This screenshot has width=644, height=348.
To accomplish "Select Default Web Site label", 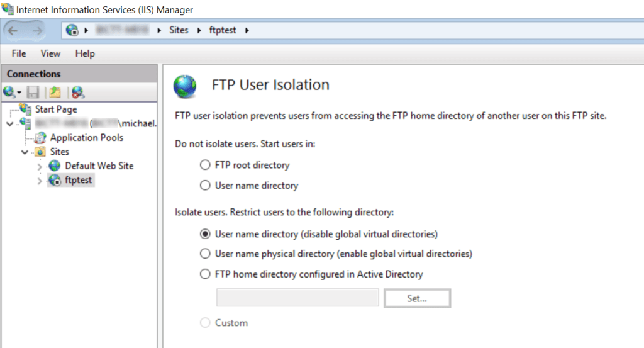I will point(99,166).
